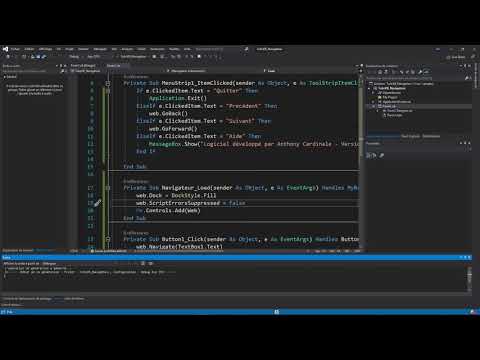Image resolution: width=480 pixels, height=360 pixels.
Task: Select the TutoVB_Navigateur project node
Action: click(392, 88)
